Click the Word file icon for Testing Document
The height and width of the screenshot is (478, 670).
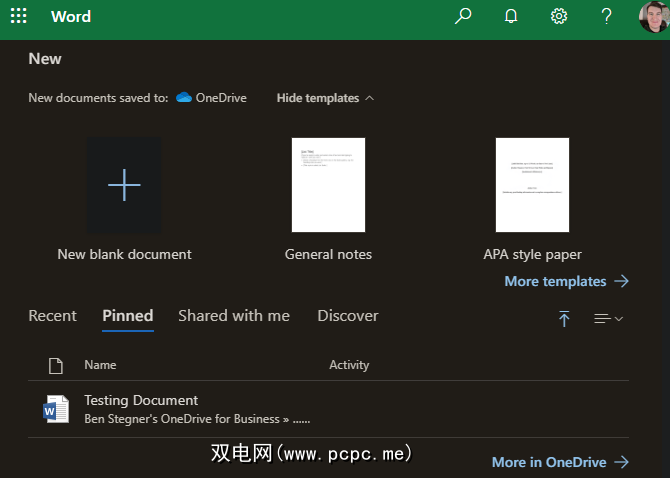(56, 408)
